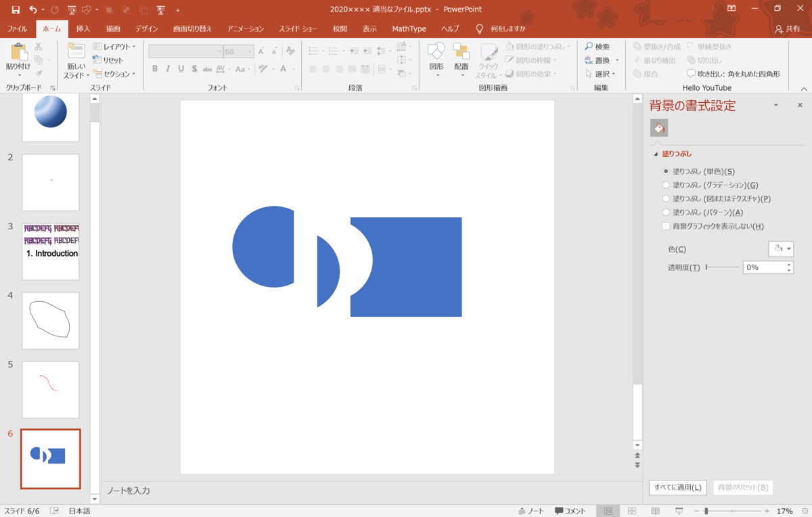The image size is (812, 517).
Task: Open the fill bucket tab in the Format Background pane
Action: coord(659,128)
